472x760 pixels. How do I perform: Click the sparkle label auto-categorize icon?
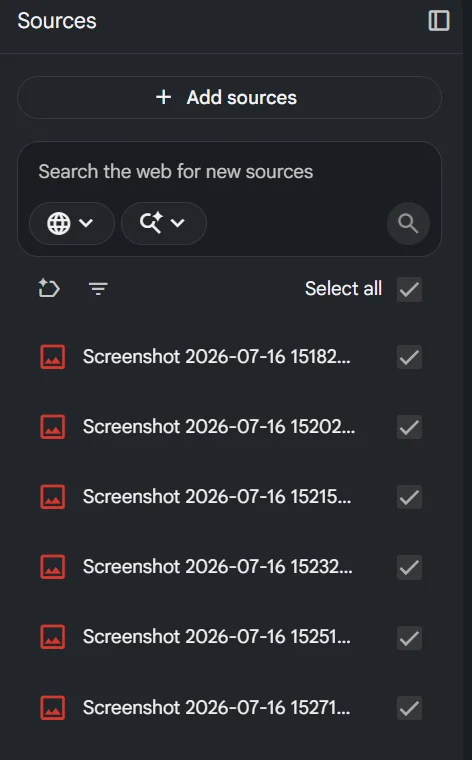(49, 288)
